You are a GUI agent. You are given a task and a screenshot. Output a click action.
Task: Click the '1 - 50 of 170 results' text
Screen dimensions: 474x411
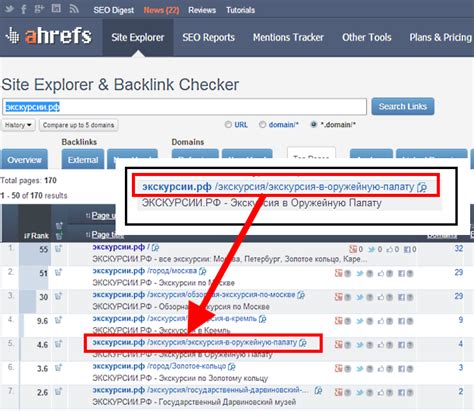34,196
